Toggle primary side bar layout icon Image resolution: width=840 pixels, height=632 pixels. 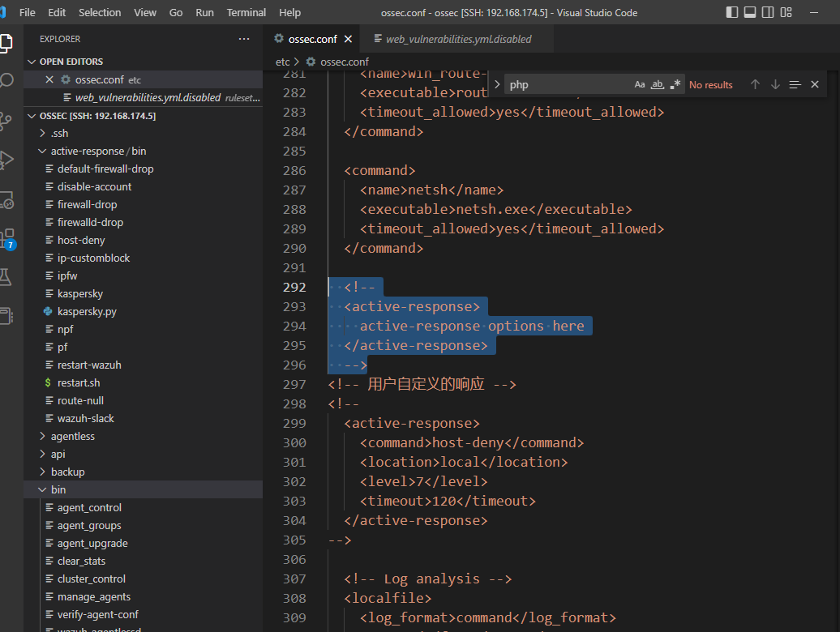(x=732, y=12)
